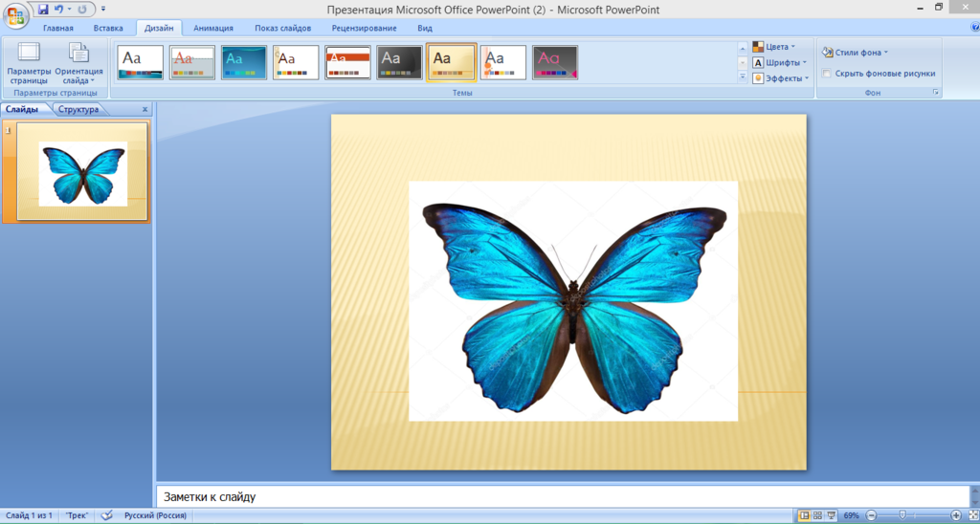
Task: Click the zoom slider handle
Action: click(x=902, y=515)
